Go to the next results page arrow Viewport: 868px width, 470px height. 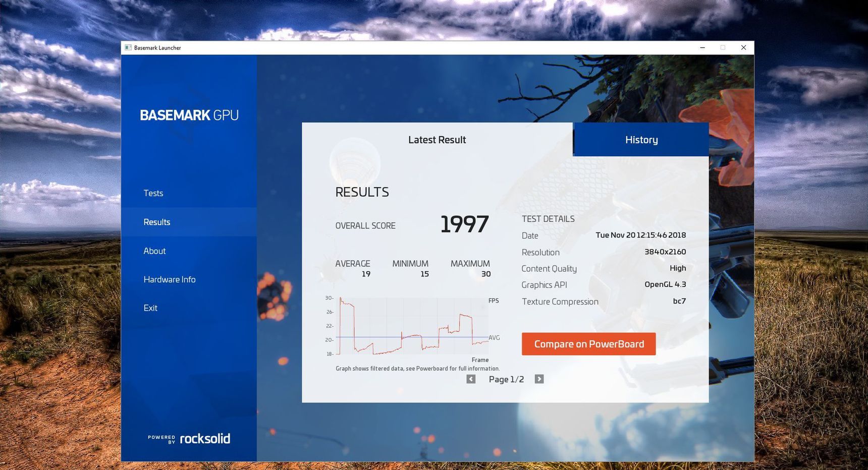tap(539, 379)
